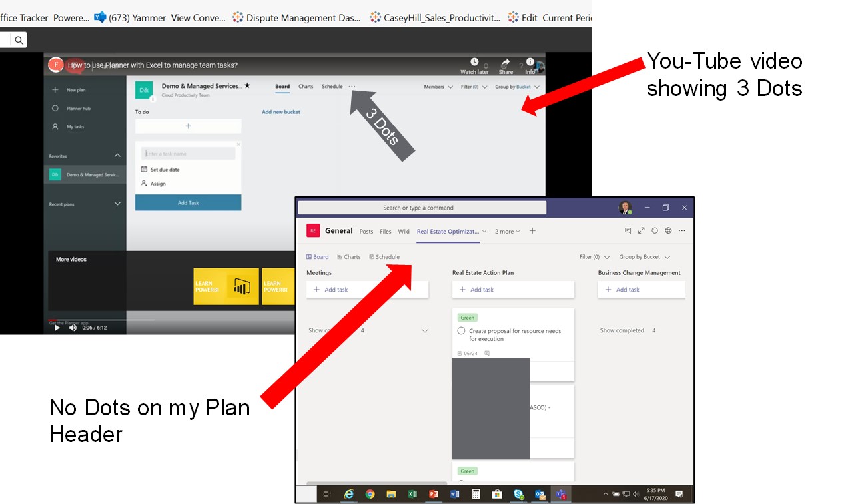
Task: Toggle the favorite star next to Demo & Managed Services
Action: point(247,86)
